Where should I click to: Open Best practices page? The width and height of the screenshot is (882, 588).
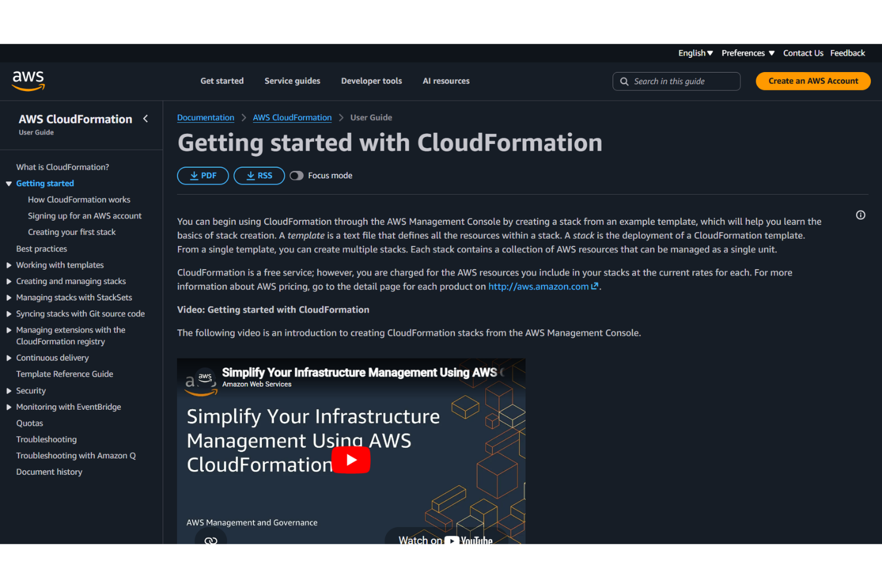(42, 249)
